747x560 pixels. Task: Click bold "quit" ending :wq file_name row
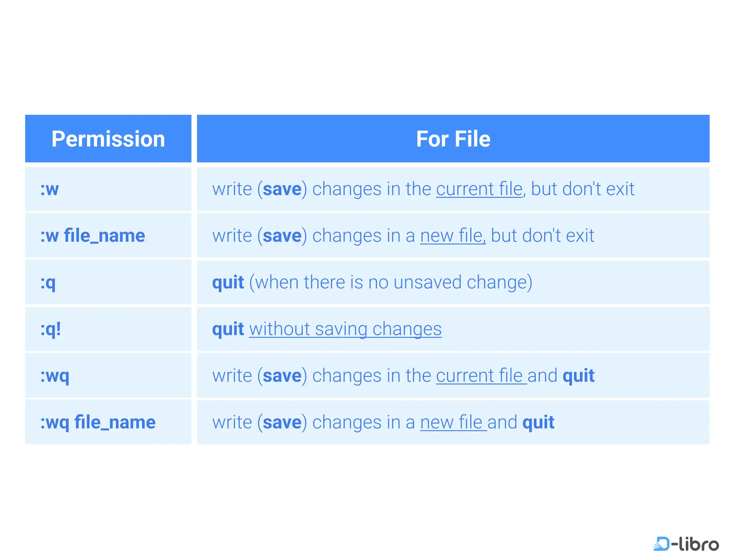(538, 422)
